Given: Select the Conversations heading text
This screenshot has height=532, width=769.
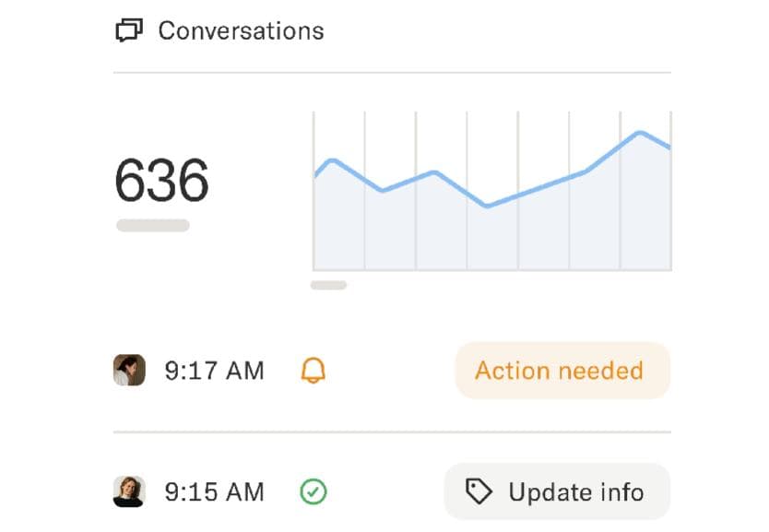Looking at the screenshot, I should click(241, 30).
